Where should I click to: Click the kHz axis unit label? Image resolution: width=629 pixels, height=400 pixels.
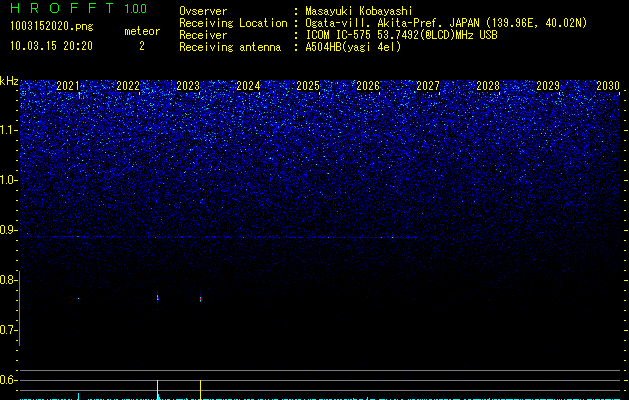(x=9, y=81)
